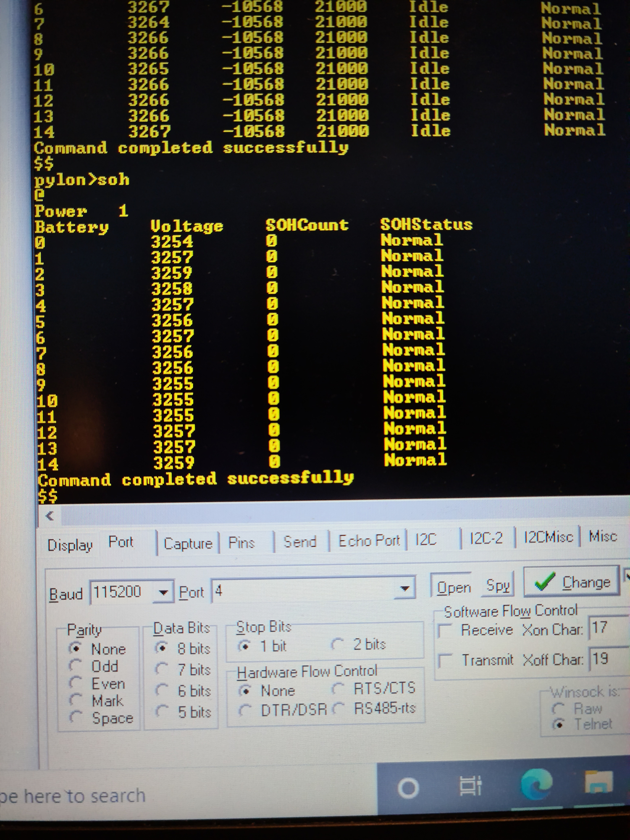The height and width of the screenshot is (840, 630).
Task: Open the Pins tab
Action: [x=241, y=543]
